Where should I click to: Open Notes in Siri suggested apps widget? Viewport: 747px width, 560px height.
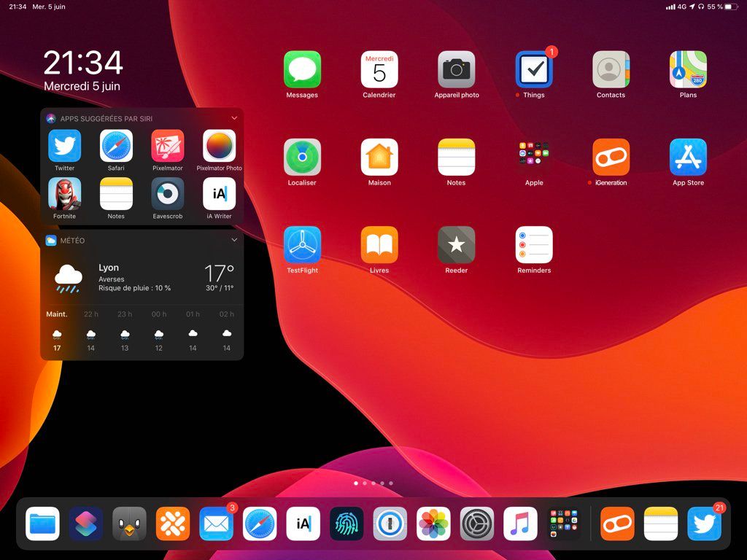116,194
